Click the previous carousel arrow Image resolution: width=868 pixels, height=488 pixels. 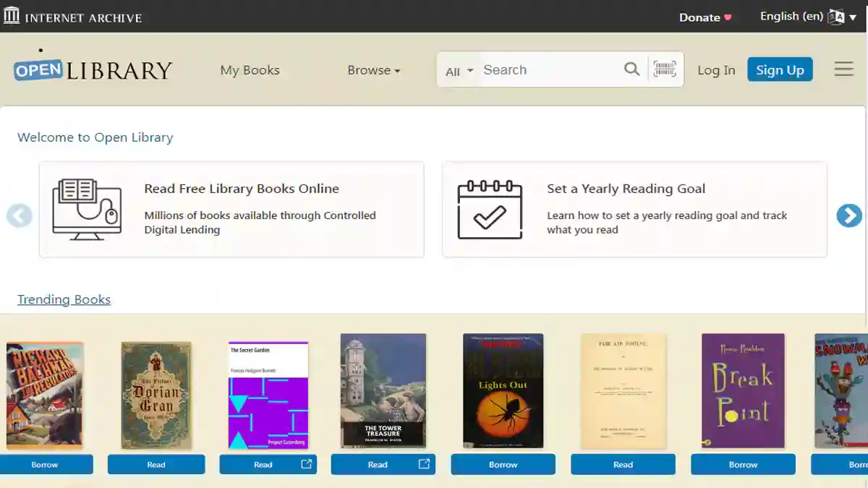(19, 215)
